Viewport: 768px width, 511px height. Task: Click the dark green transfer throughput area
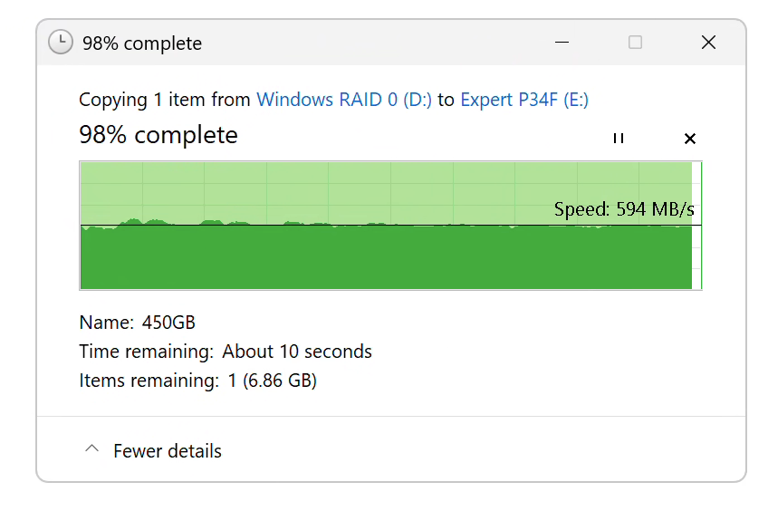[x=386, y=259]
